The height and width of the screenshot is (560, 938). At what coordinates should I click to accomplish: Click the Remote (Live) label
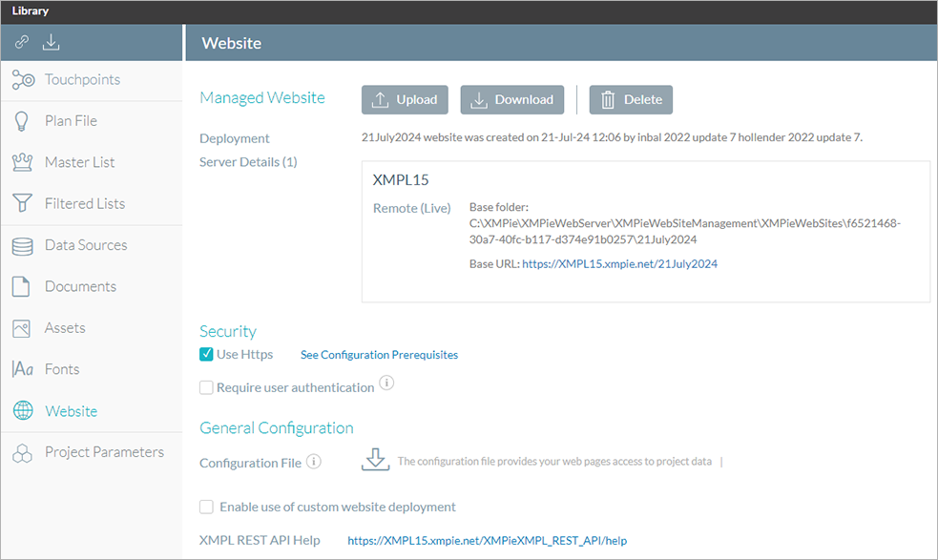[411, 208]
